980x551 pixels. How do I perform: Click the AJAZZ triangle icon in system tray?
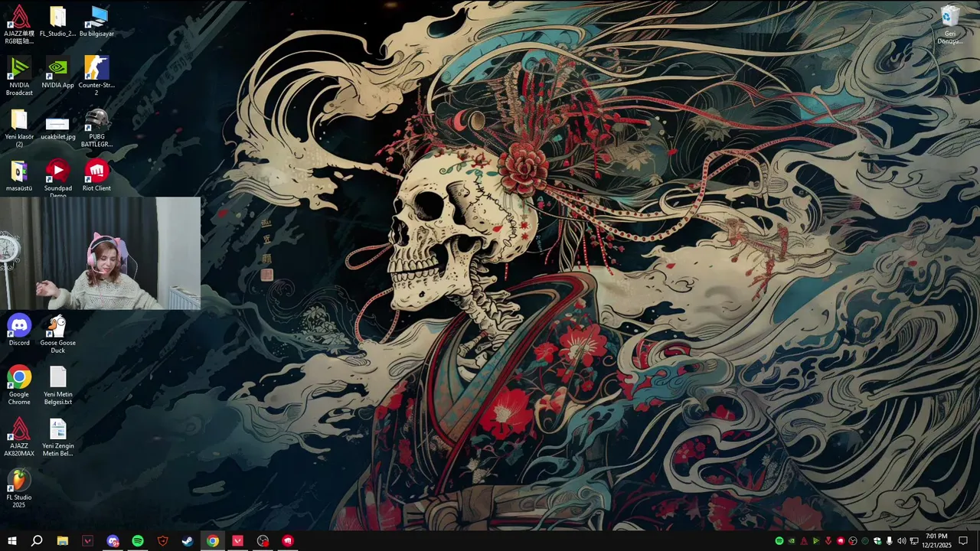click(804, 541)
